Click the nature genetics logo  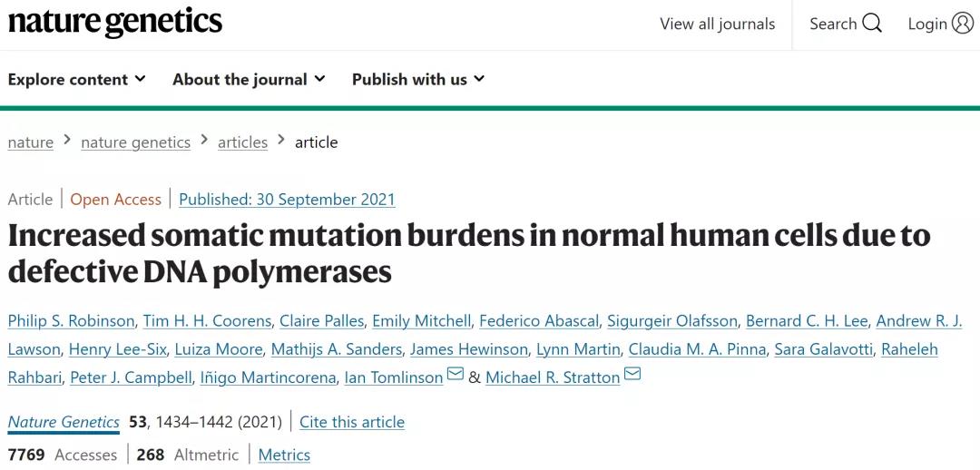pos(115,23)
